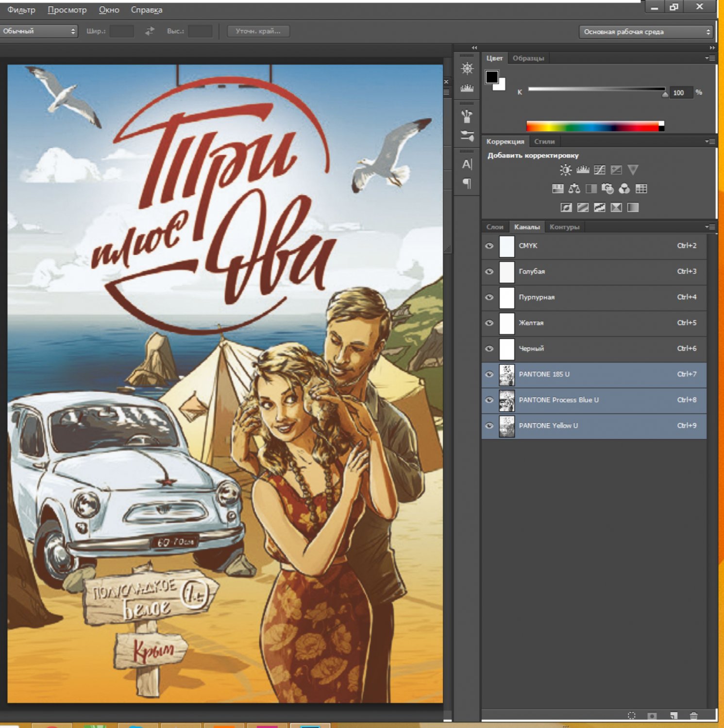The height and width of the screenshot is (728, 724).
Task: Expand the icon dock with double arrows
Action: (x=474, y=48)
